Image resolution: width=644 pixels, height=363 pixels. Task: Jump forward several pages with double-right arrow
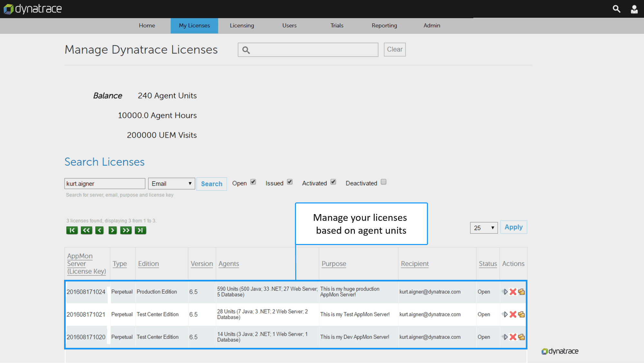126,230
